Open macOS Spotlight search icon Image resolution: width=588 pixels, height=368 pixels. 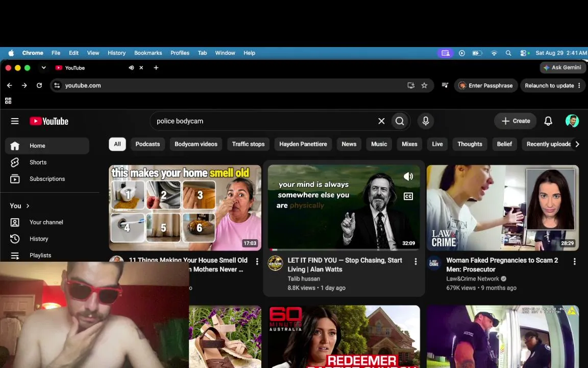tap(508, 53)
